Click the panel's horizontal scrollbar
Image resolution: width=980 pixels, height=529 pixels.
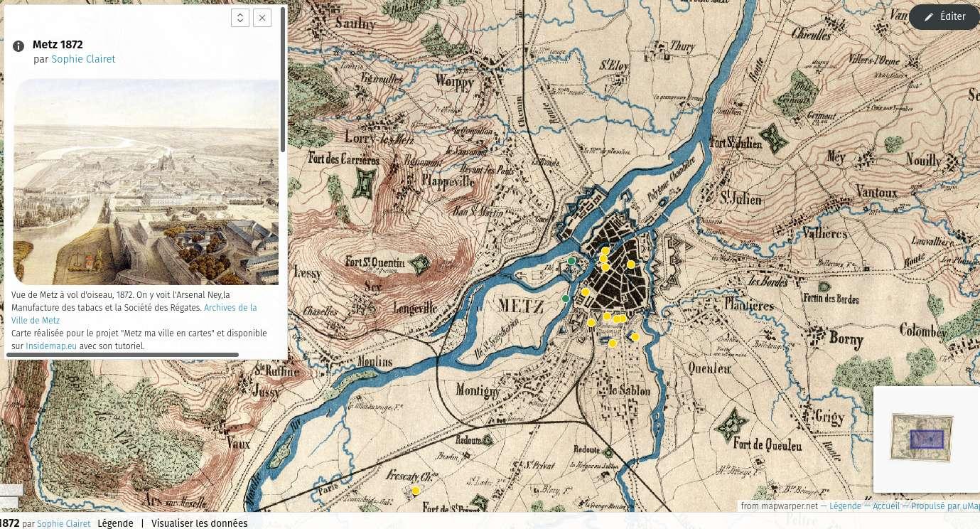pyautogui.click(x=122, y=354)
